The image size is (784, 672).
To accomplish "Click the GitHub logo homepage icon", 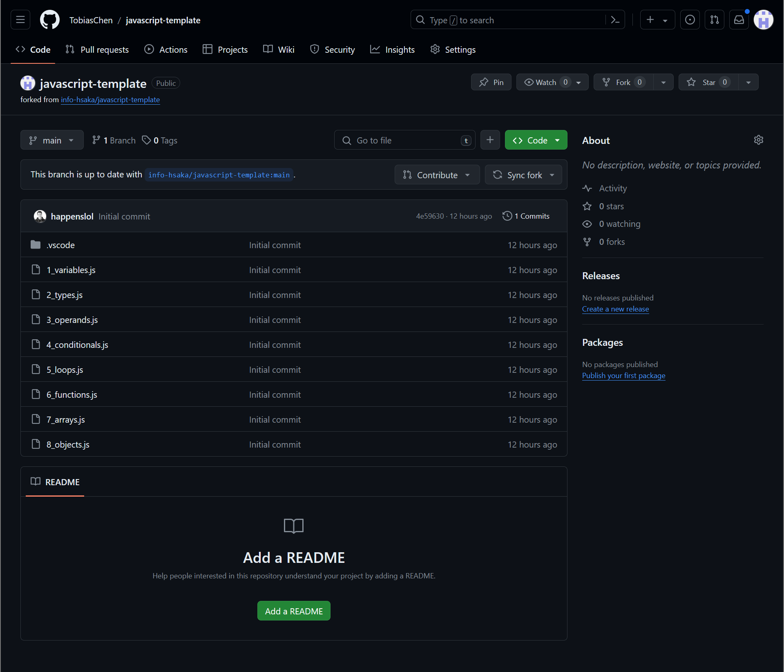I will click(50, 20).
